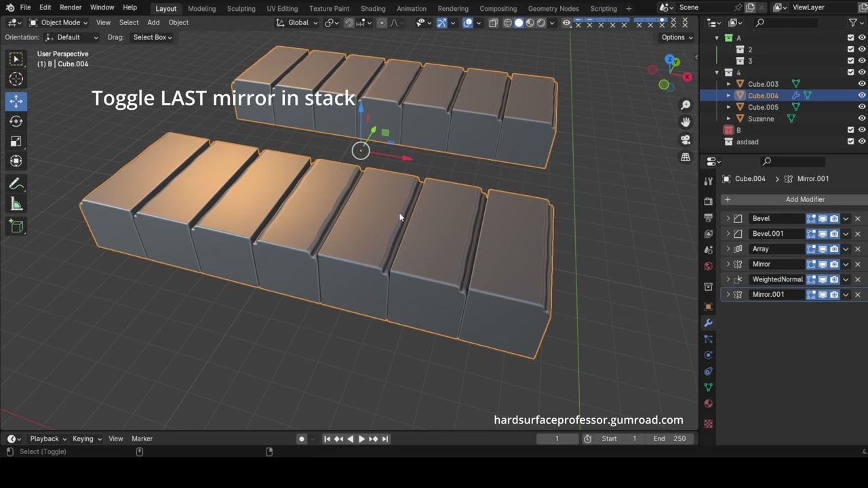Click the viewport zoom magnifier icon
Image resolution: width=868 pixels, height=488 pixels.
[686, 105]
